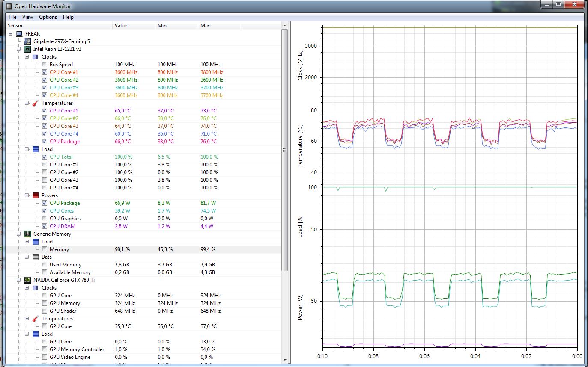Click the scrollbar up arrow
The image size is (588, 367).
[x=285, y=26]
